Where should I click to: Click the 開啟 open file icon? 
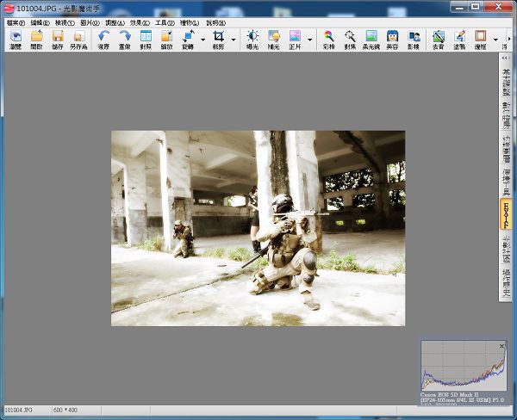[36, 40]
